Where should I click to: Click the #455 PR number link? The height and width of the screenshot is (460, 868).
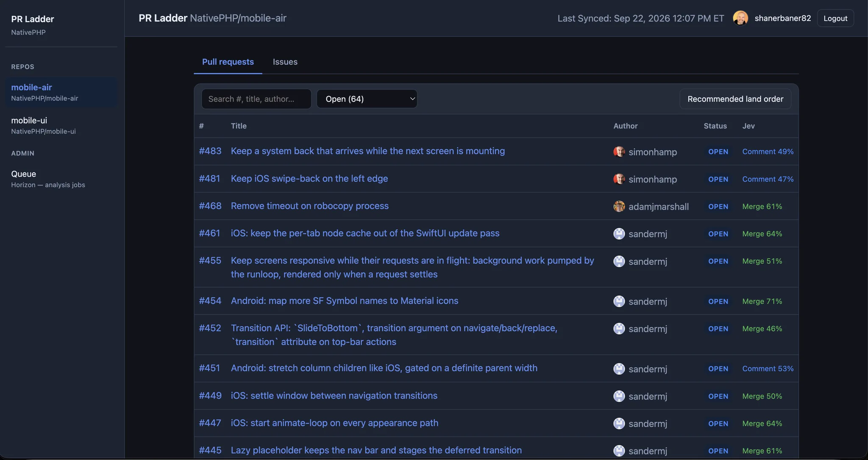210,260
